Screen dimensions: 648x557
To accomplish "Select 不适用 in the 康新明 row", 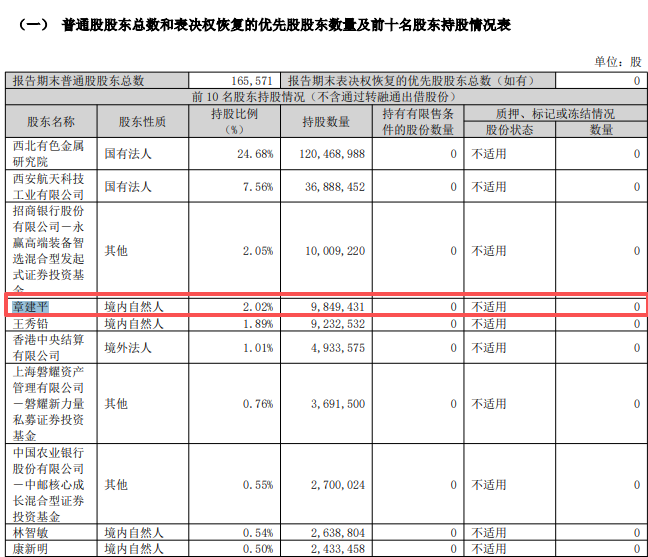I will coord(489,549).
